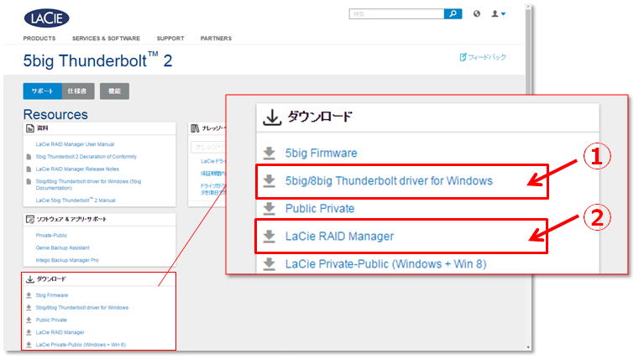Select the 仕様書 tab

[x=77, y=91]
